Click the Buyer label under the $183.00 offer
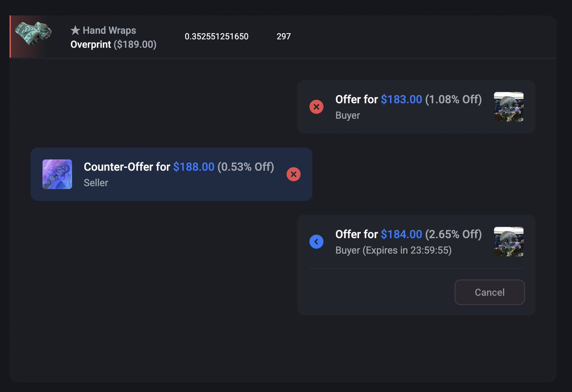 (347, 116)
